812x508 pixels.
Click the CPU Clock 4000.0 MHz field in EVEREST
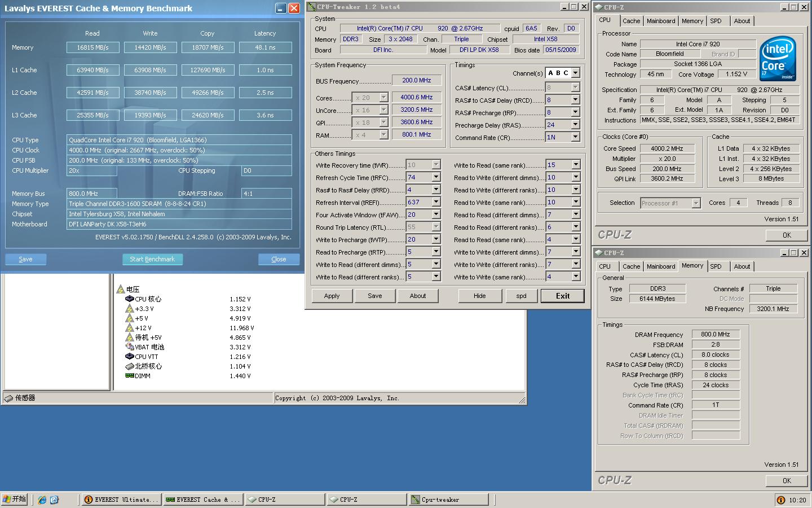coord(179,150)
